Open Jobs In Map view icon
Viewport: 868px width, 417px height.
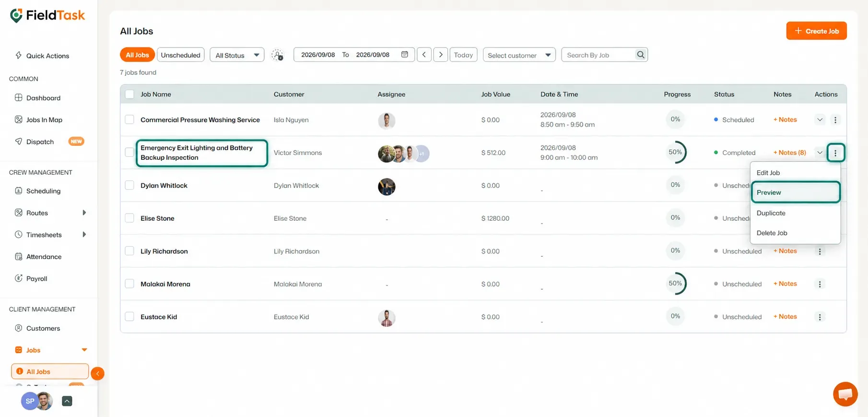pyautogui.click(x=19, y=119)
